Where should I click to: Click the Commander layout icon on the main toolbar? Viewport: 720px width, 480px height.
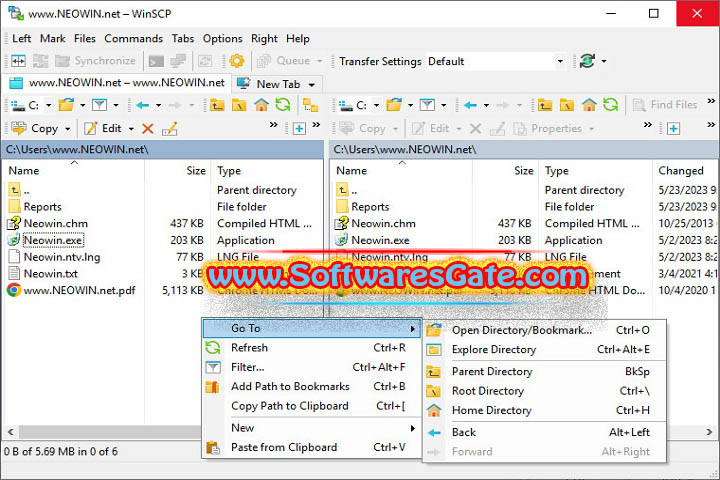[18, 61]
